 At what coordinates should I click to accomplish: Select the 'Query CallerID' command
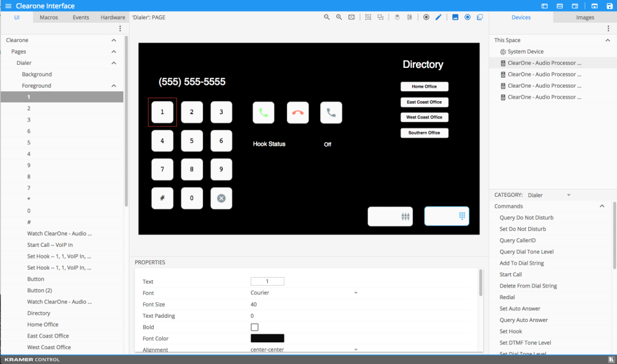point(518,241)
